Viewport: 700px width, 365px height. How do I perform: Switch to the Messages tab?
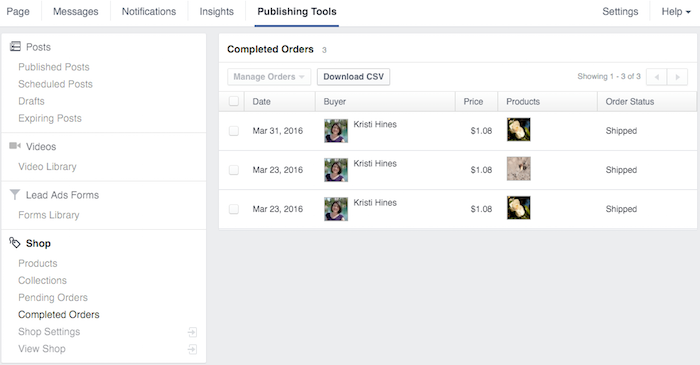(x=75, y=12)
